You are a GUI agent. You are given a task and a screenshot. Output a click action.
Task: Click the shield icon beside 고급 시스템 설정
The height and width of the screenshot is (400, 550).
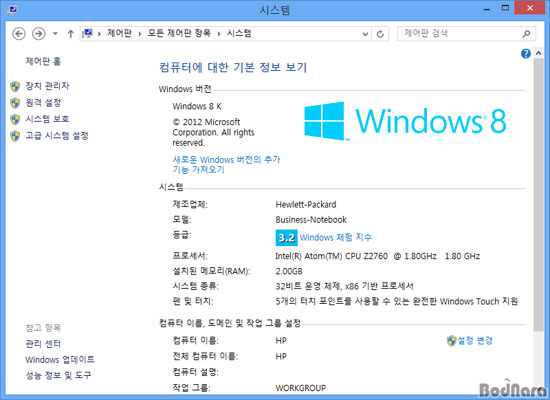(x=15, y=136)
